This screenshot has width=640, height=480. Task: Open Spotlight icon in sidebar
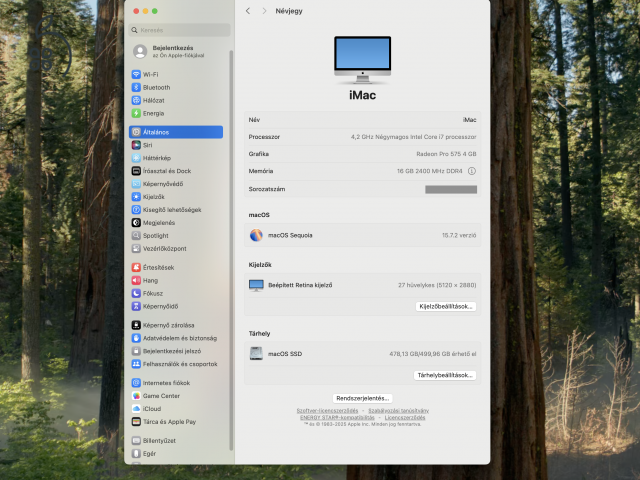(136, 236)
